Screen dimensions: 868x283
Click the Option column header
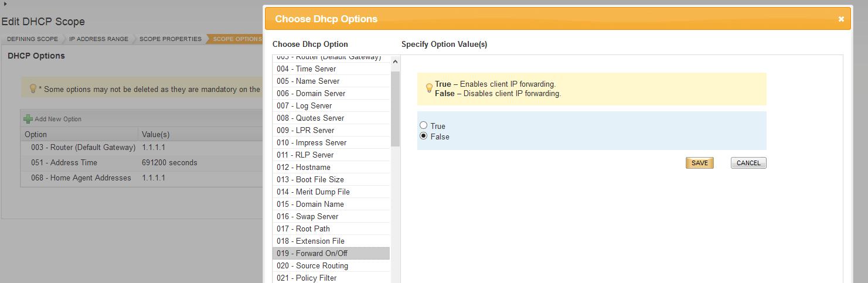coord(80,134)
